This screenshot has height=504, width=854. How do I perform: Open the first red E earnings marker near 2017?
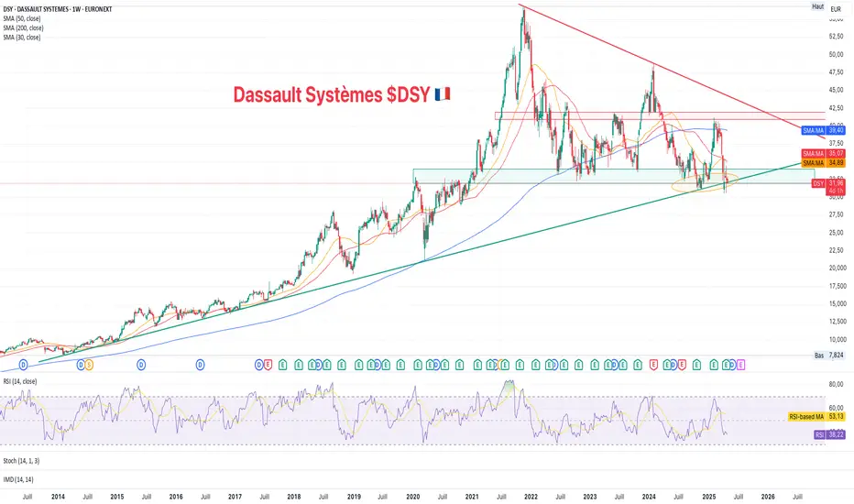[x=268, y=365]
